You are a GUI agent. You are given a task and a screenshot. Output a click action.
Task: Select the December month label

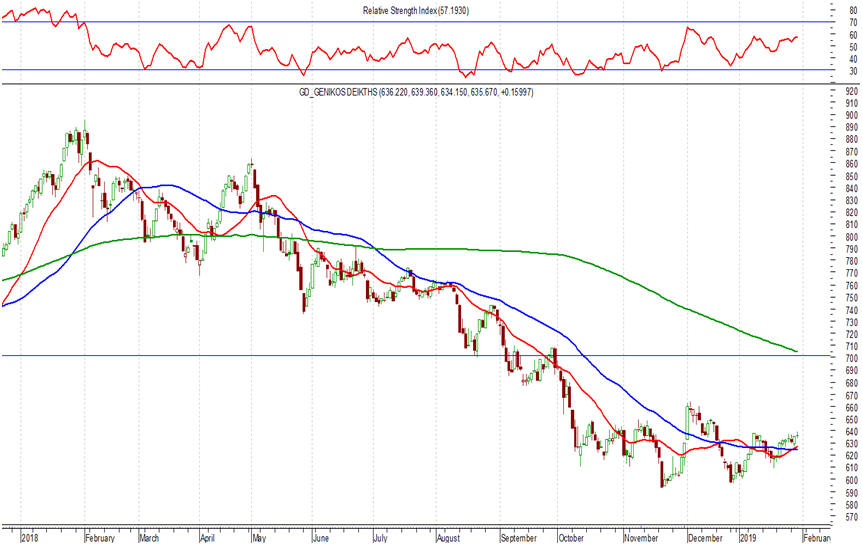coord(705,538)
